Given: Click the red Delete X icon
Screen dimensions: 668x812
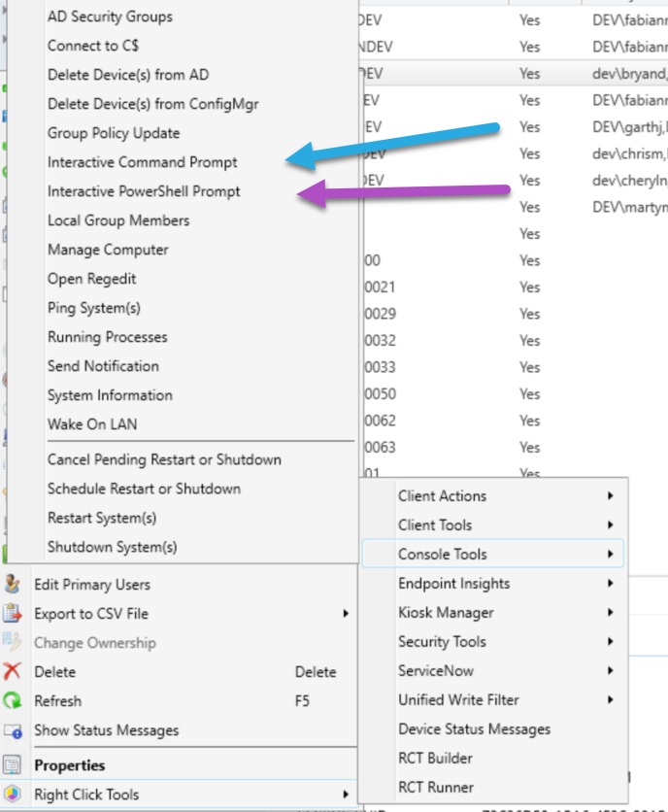Looking at the screenshot, I should click(13, 672).
